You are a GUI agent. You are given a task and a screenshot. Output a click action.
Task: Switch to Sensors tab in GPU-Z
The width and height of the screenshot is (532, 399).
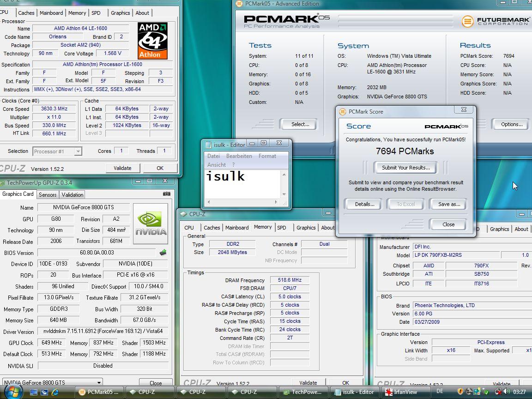click(48, 195)
